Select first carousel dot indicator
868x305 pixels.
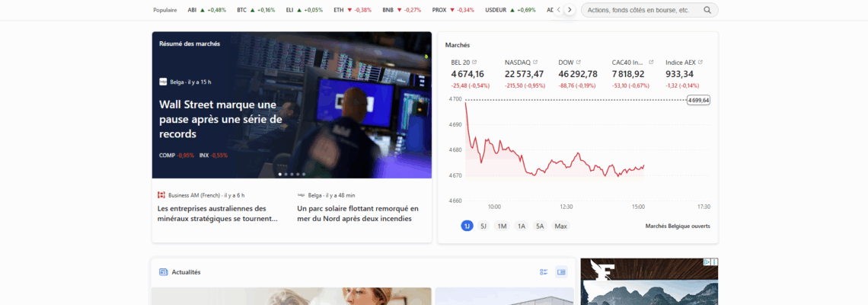280,174
